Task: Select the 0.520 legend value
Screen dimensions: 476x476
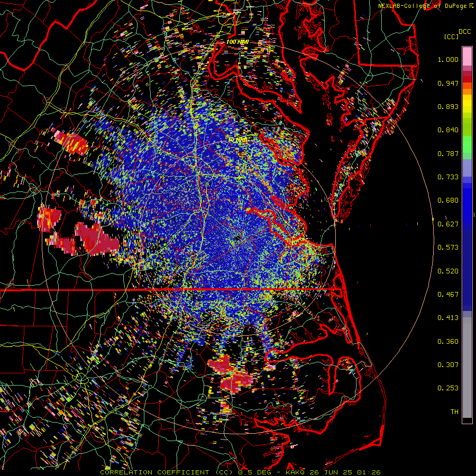Action: point(448,271)
